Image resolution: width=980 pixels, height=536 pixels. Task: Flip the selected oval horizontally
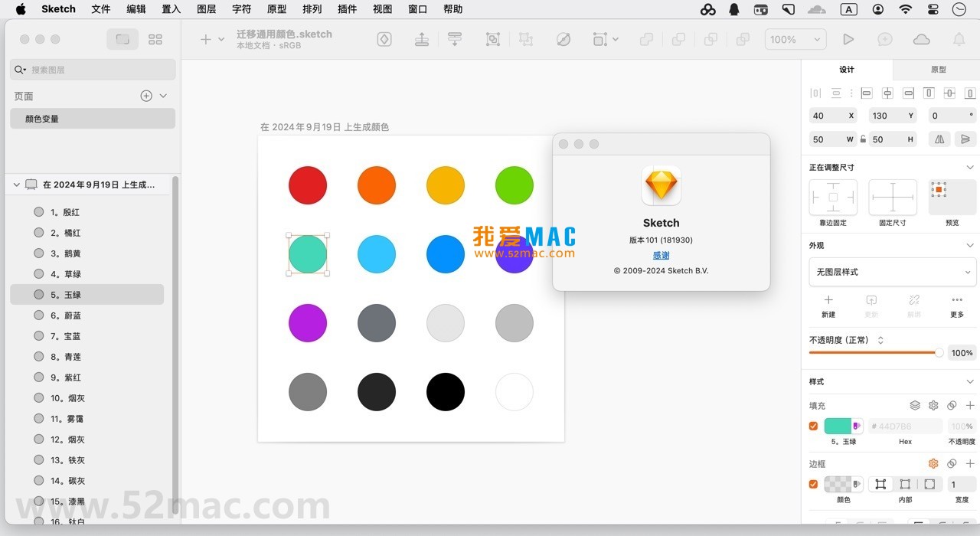click(x=939, y=138)
